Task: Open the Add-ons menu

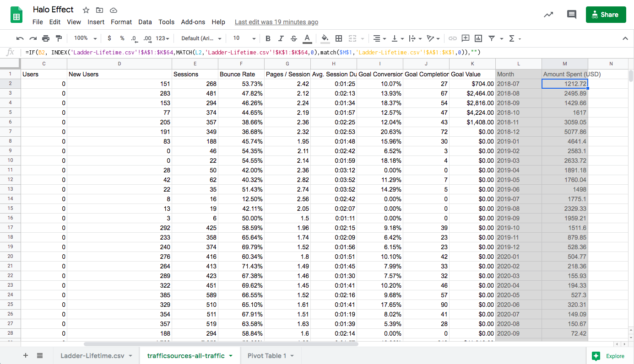Action: click(x=193, y=22)
